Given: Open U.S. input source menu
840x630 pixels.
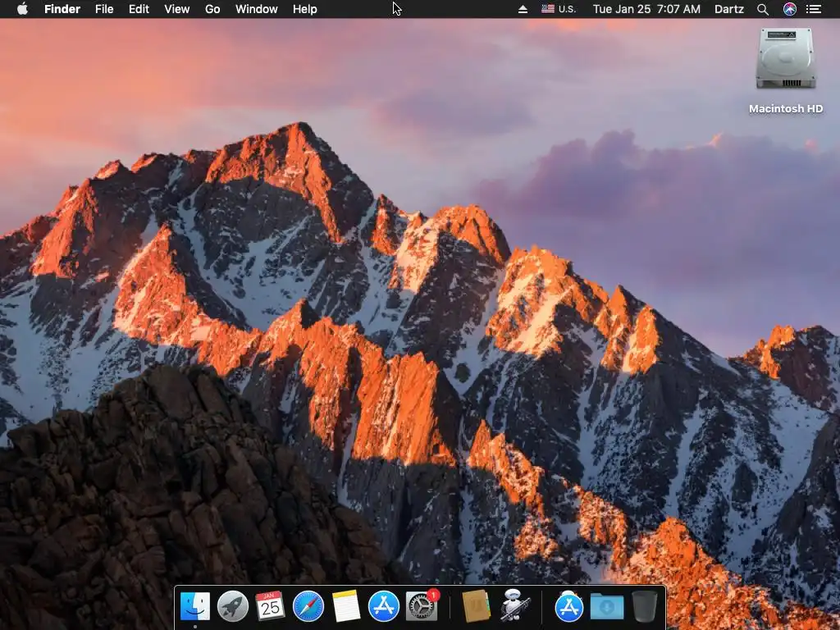Looking at the screenshot, I should point(558,9).
